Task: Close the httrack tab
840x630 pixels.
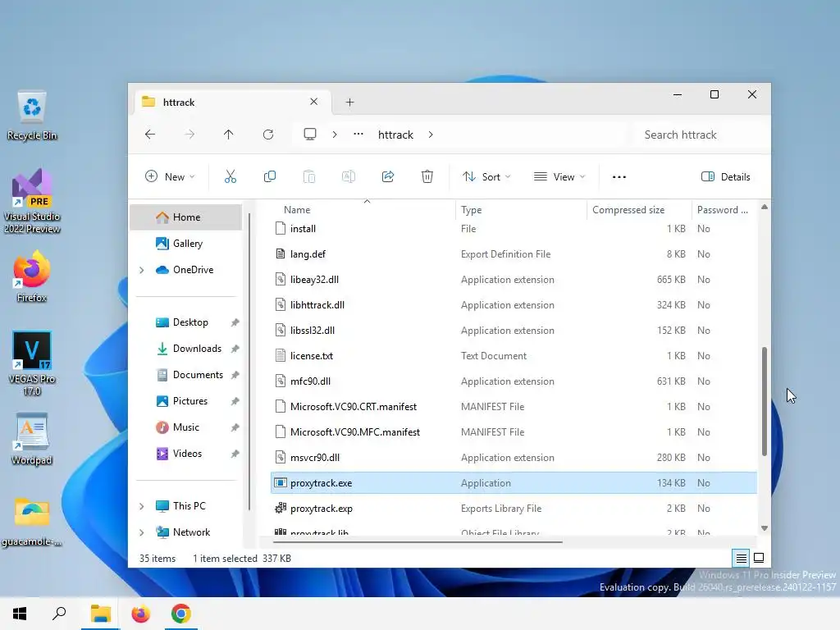Action: click(314, 101)
